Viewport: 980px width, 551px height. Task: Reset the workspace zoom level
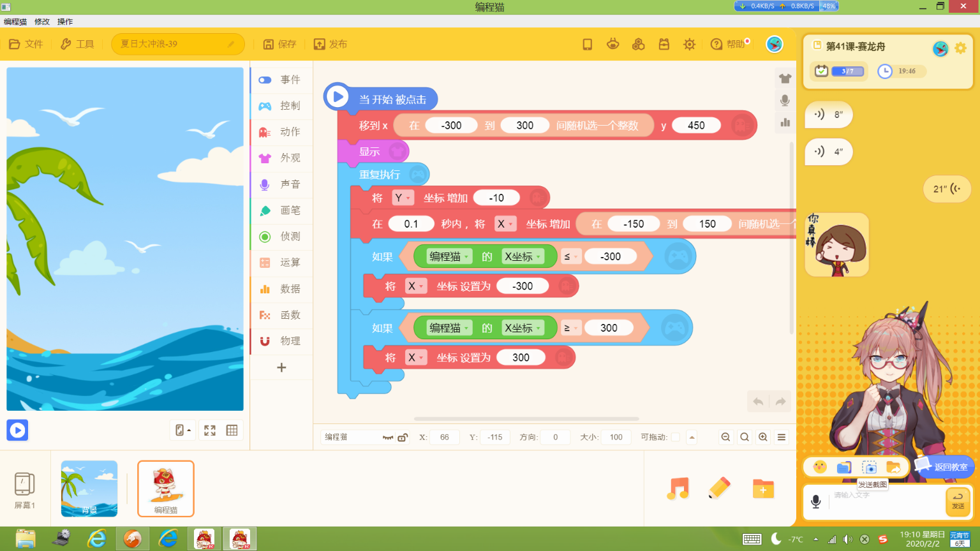point(744,437)
